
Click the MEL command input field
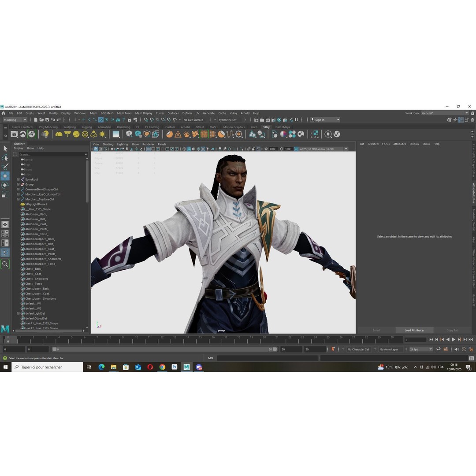(267, 358)
